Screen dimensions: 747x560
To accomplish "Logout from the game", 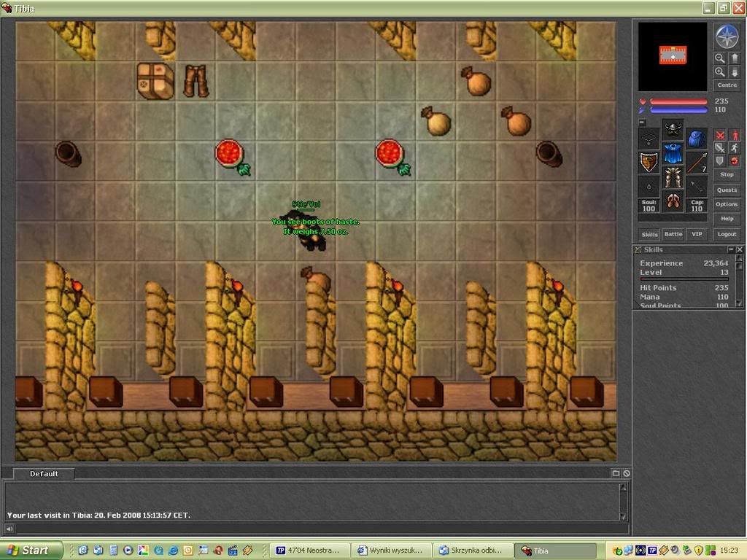I will pyautogui.click(x=727, y=234).
